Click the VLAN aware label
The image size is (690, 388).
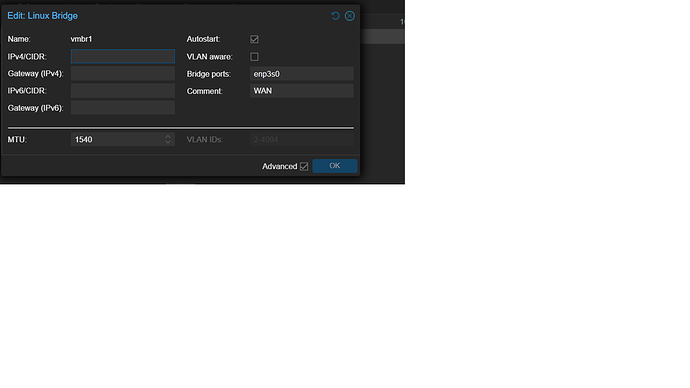209,57
